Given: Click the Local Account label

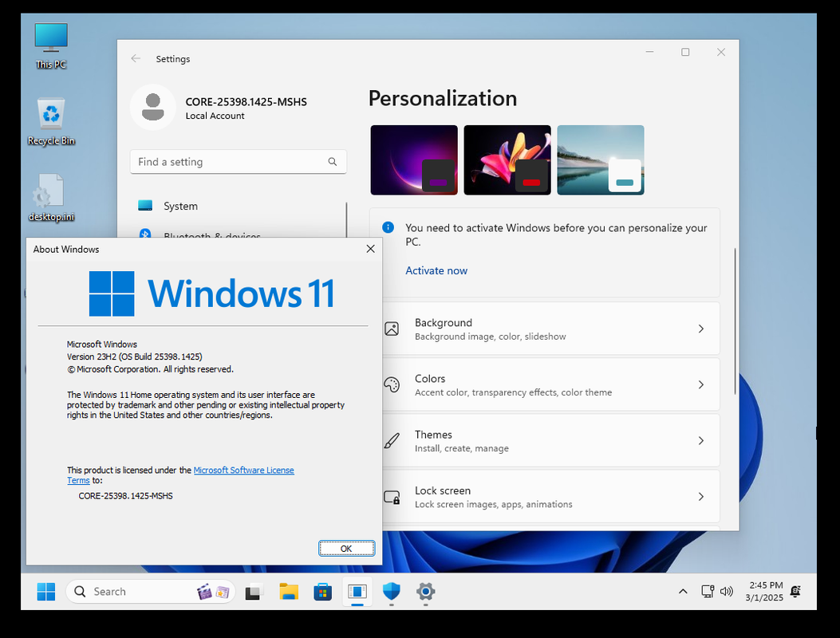Looking at the screenshot, I should point(215,116).
